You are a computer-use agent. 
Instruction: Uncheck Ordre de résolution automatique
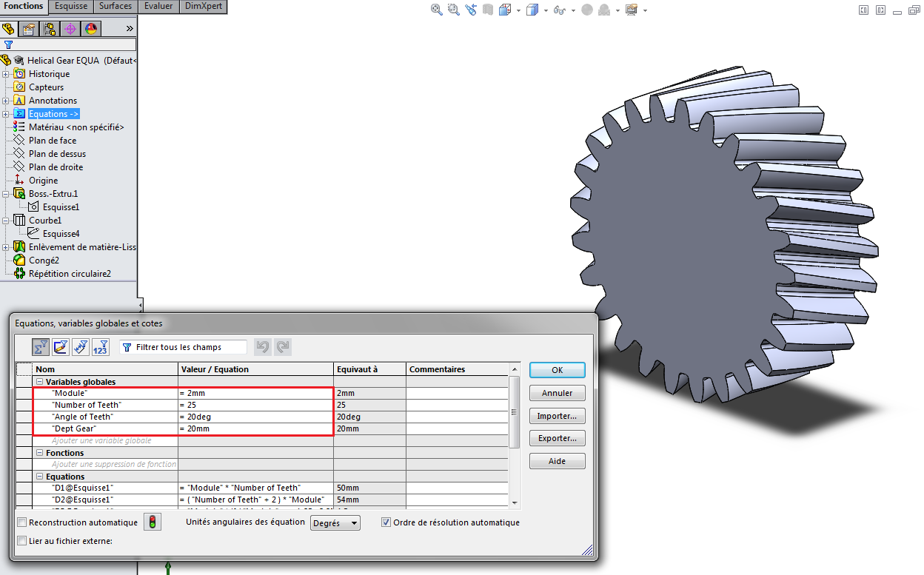click(386, 522)
